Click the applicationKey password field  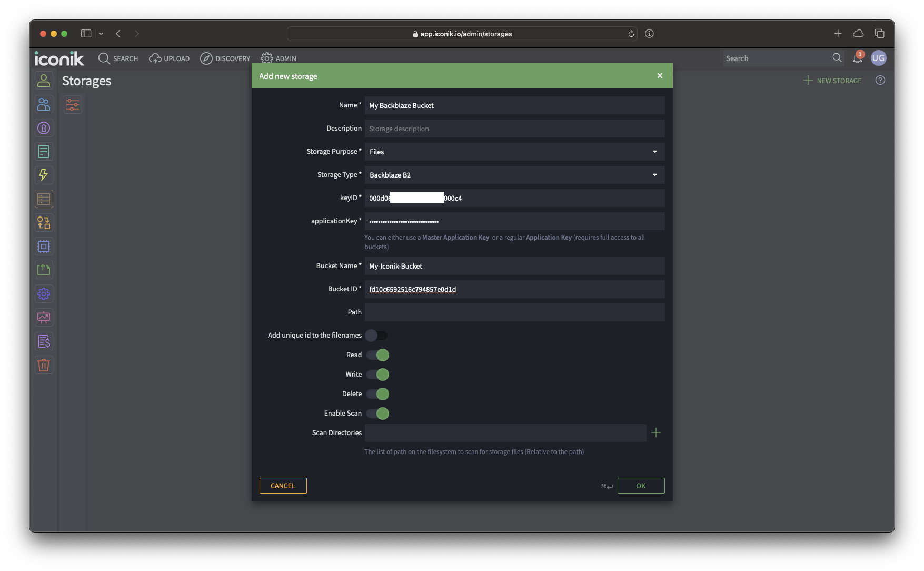click(x=514, y=221)
